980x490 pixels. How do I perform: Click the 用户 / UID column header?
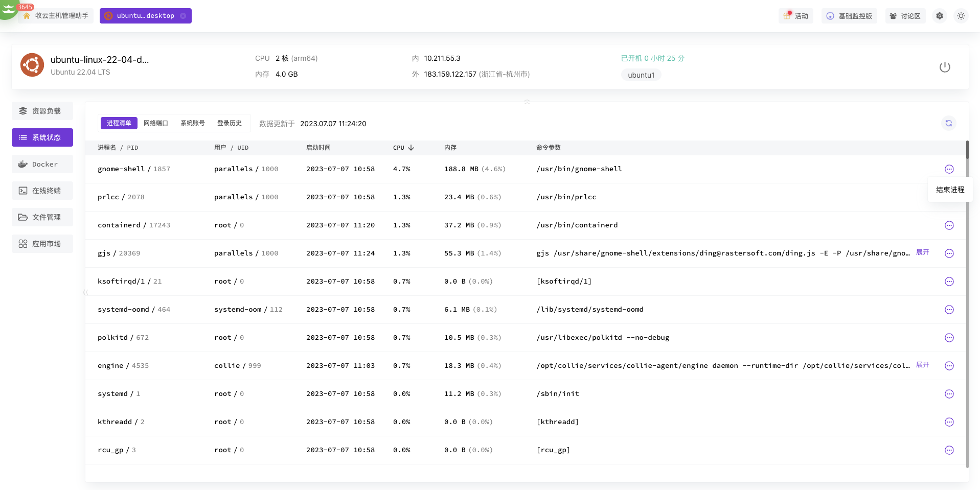tap(231, 148)
